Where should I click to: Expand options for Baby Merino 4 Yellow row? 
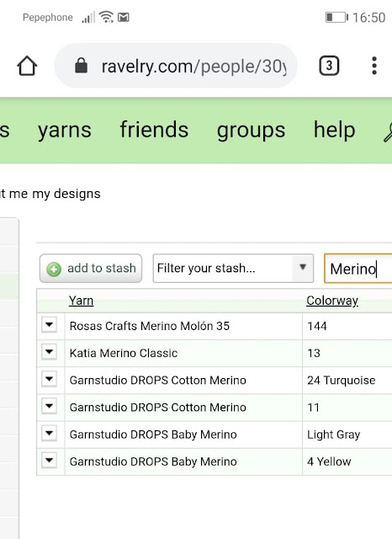49,461
